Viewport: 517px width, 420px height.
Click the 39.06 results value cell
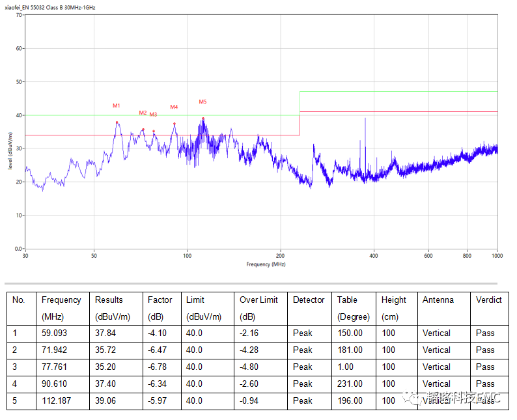pyautogui.click(x=105, y=400)
